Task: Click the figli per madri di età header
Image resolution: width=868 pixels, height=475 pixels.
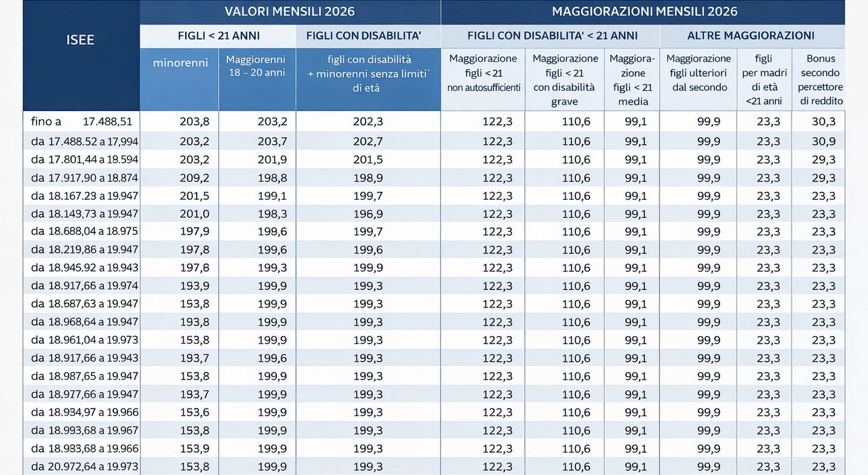Action: pyautogui.click(x=763, y=79)
